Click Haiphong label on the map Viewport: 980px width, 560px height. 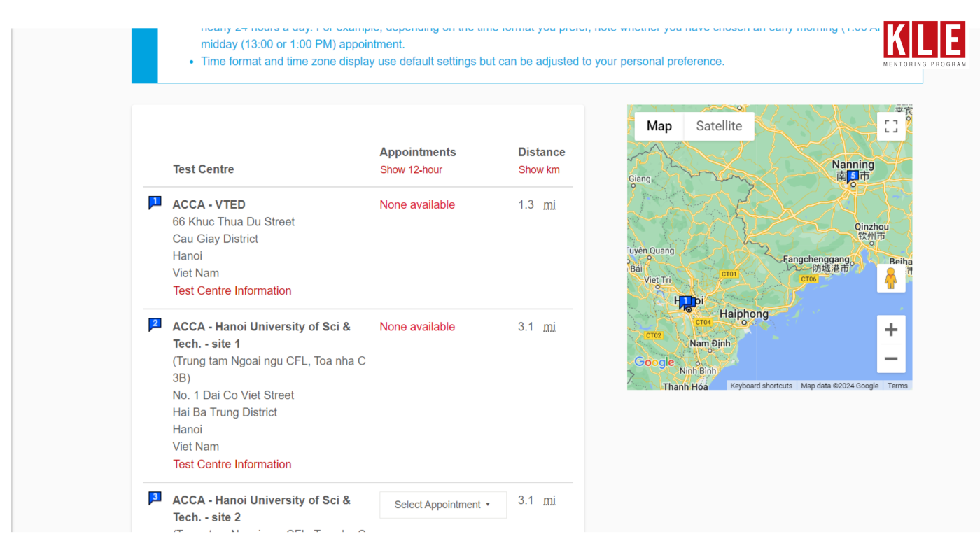[744, 314]
